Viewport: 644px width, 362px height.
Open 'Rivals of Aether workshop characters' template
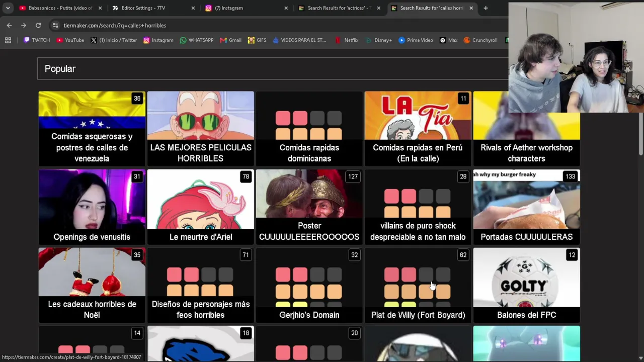(527, 129)
